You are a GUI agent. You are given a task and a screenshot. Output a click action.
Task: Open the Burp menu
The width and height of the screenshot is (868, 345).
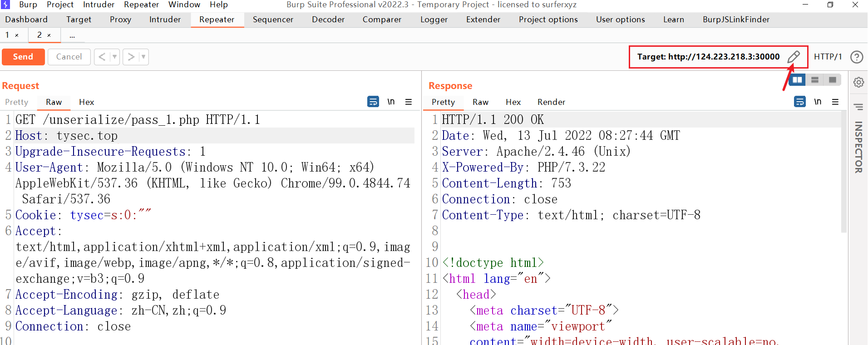coord(28,5)
